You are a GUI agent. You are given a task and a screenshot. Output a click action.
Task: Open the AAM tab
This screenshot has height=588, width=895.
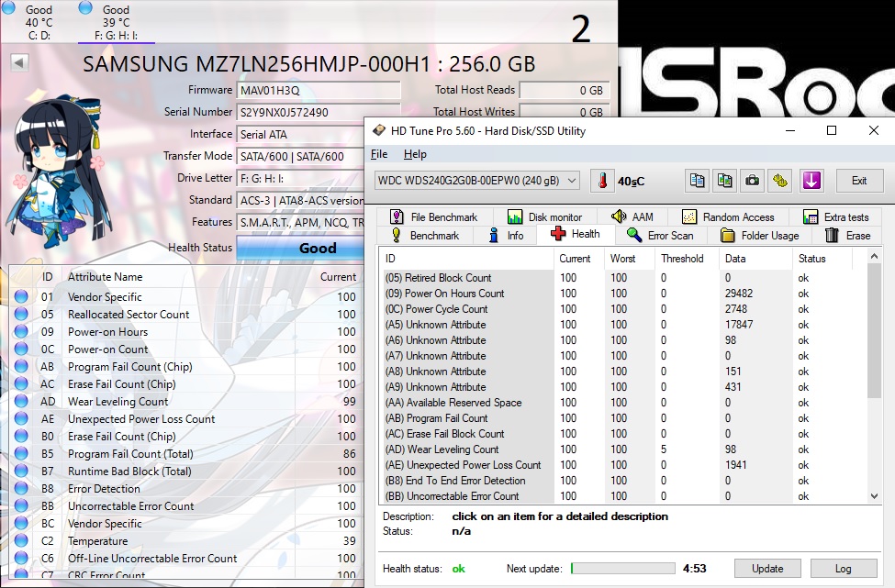tap(632, 216)
